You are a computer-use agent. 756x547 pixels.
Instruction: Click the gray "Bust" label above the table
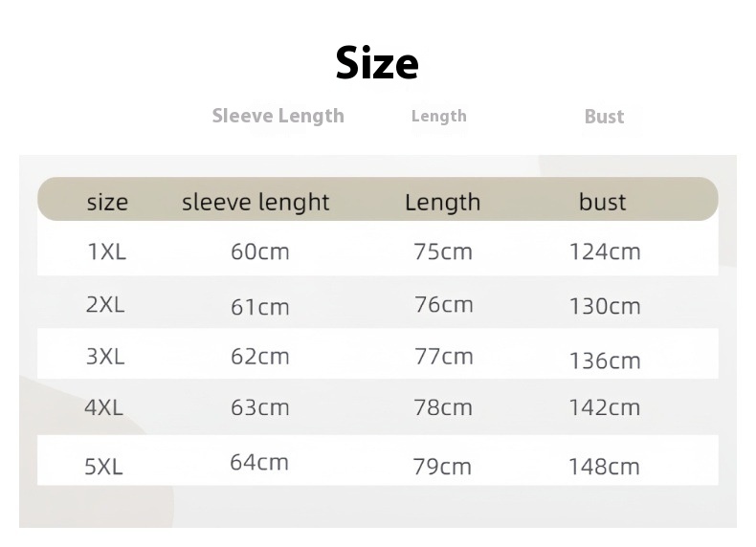coord(604,117)
